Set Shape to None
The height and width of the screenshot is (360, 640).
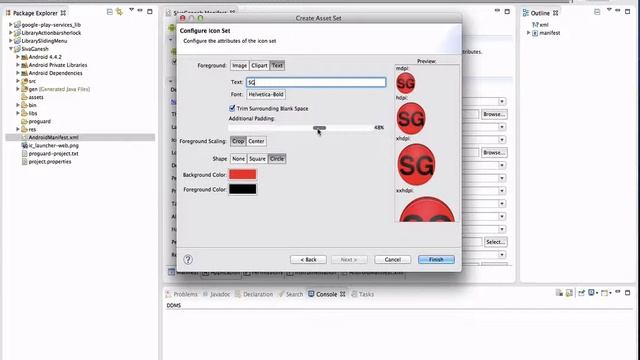coord(238,159)
